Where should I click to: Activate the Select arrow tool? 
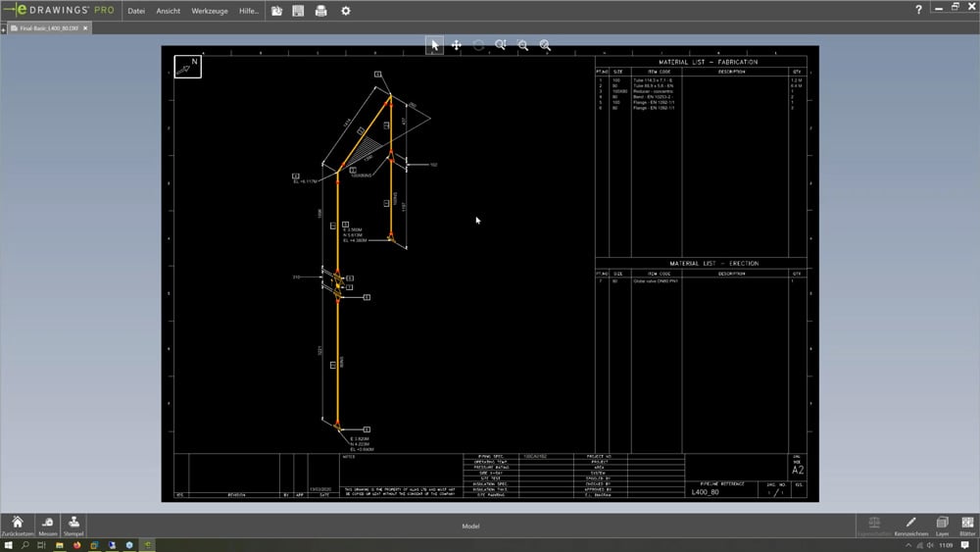coord(435,45)
